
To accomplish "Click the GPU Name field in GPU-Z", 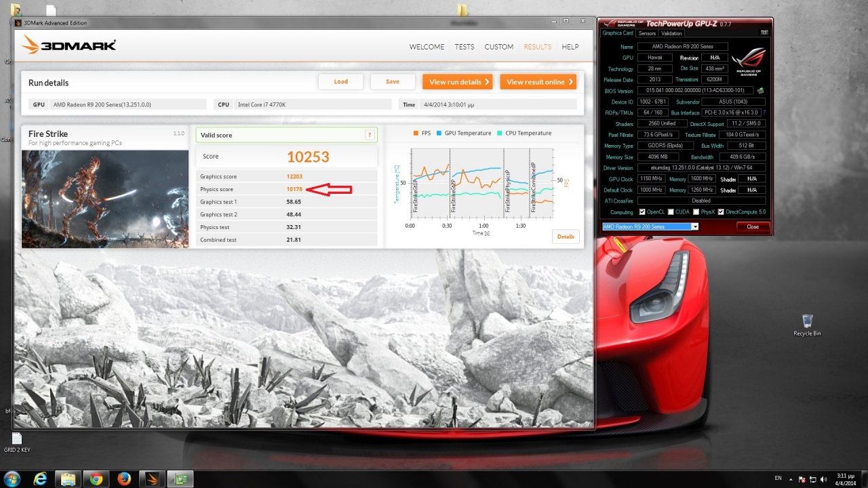I will click(683, 47).
